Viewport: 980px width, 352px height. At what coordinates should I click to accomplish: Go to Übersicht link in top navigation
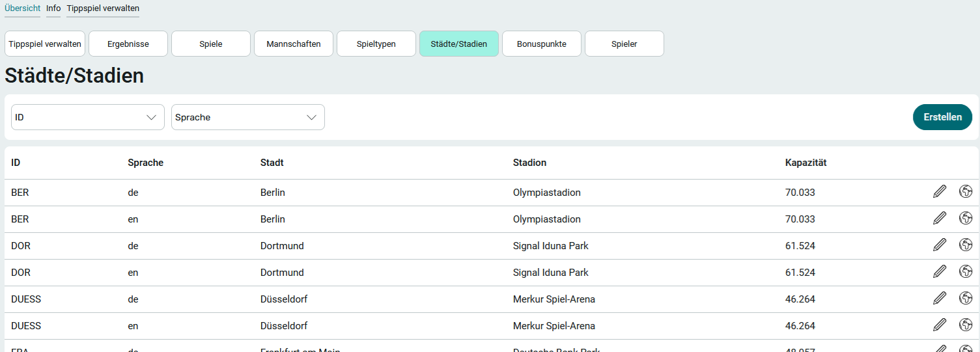[22, 8]
